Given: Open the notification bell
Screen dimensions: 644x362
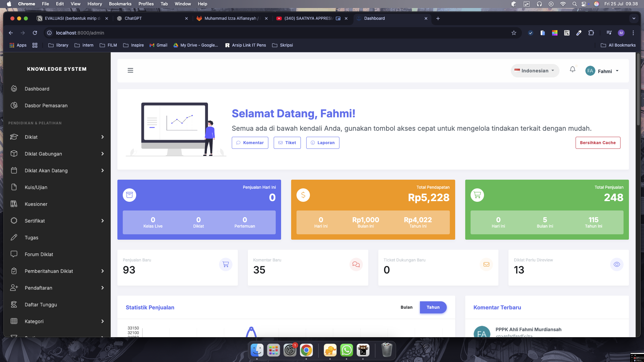Looking at the screenshot, I should (x=573, y=69).
